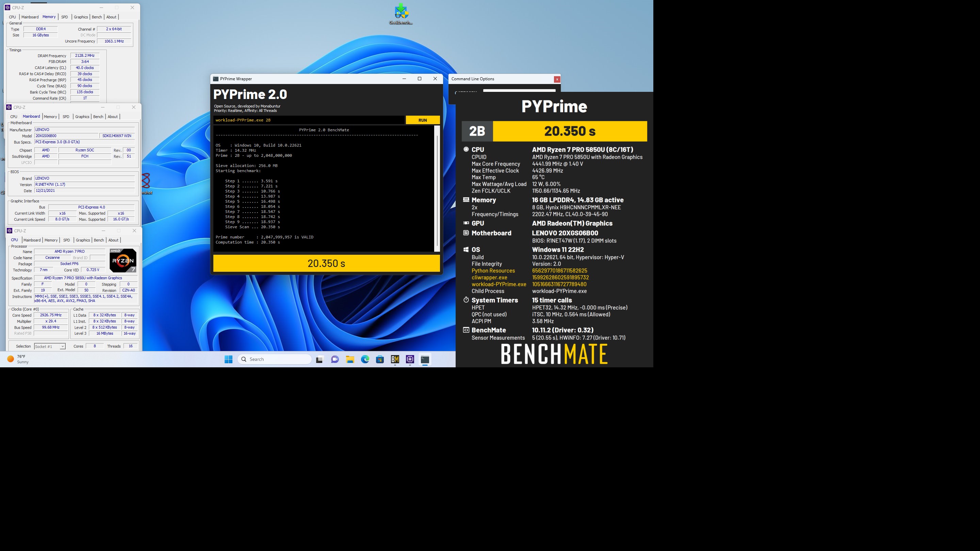Viewport: 980px width, 551px height.
Task: Launch Microsoft Edge from the taskbar
Action: tap(365, 360)
